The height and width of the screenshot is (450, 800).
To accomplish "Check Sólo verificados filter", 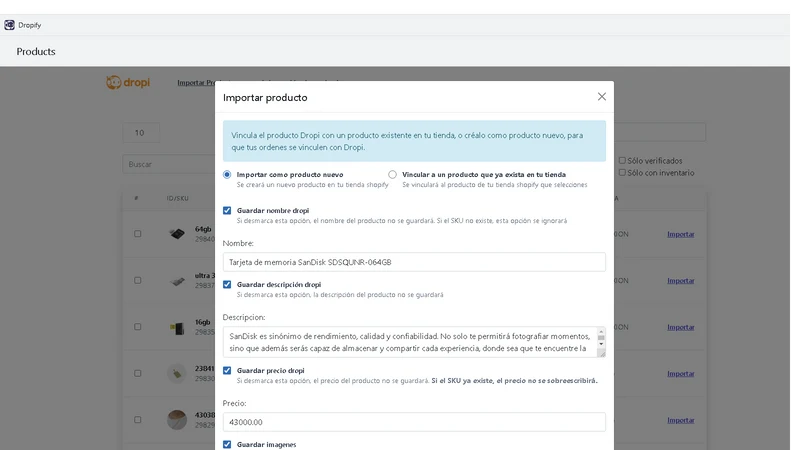I will 622,160.
